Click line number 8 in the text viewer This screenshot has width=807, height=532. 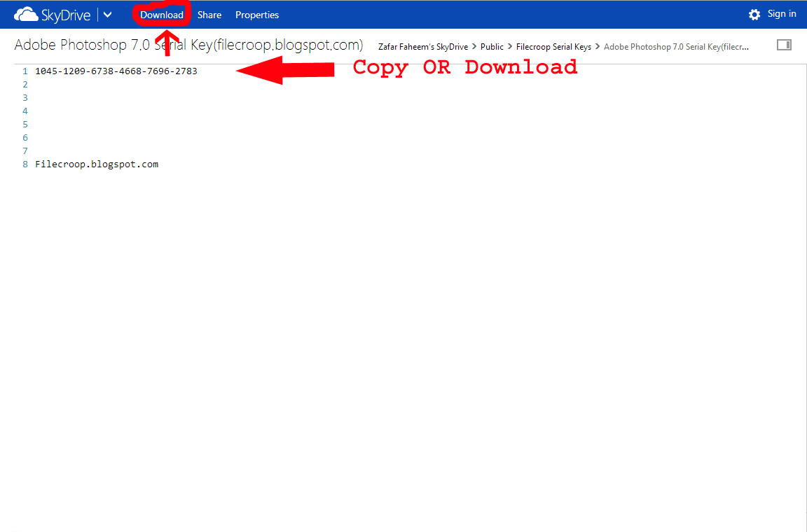(x=25, y=164)
